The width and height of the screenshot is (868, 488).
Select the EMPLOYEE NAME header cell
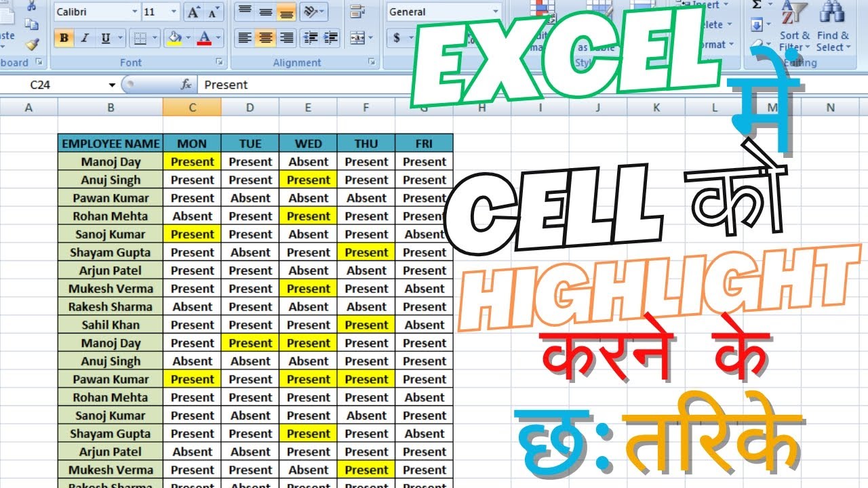click(111, 143)
